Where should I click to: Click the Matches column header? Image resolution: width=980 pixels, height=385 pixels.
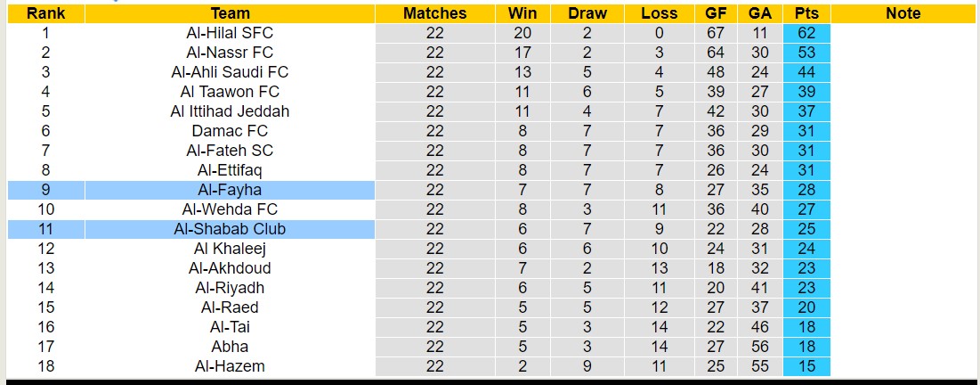(x=434, y=13)
